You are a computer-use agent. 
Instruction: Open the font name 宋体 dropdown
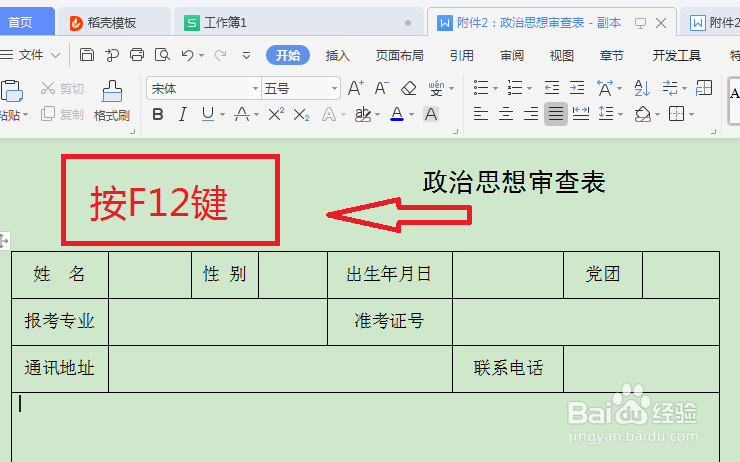pos(255,88)
